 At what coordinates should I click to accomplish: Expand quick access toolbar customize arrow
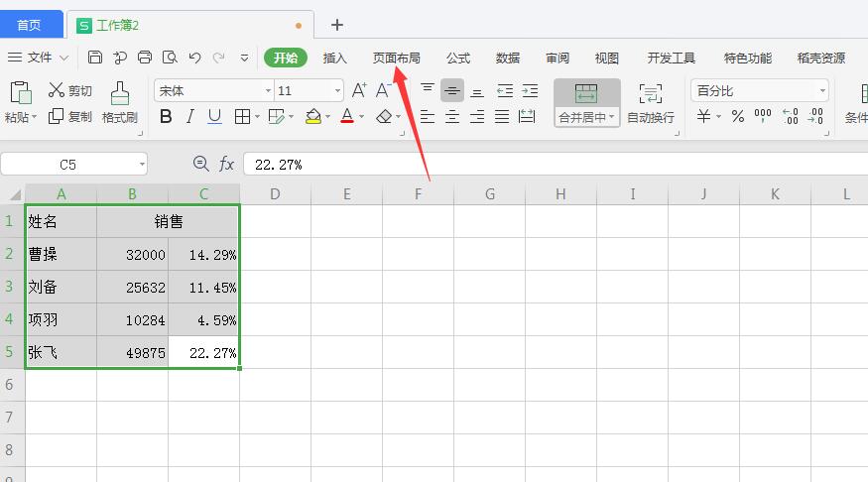[244, 58]
